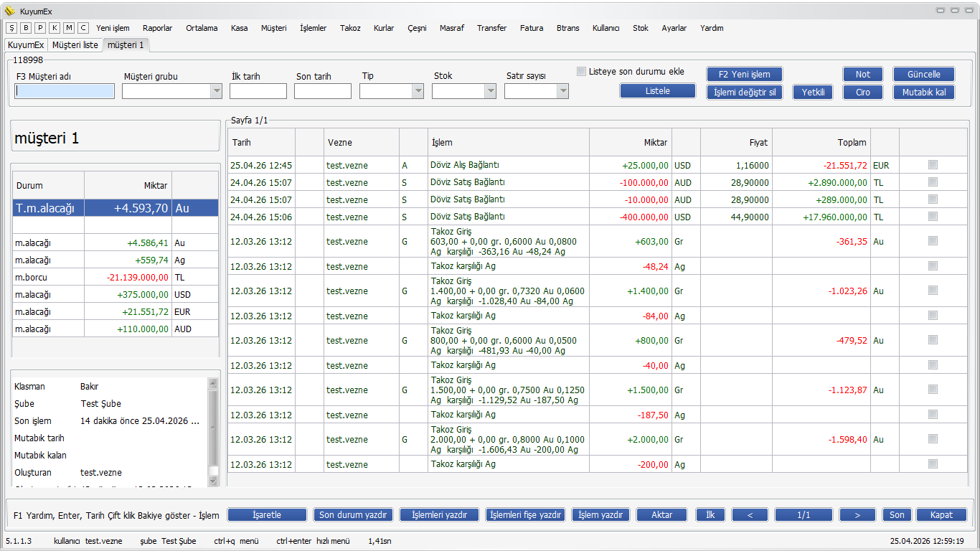Hit the M shortcut toolbar button

pos(69,28)
